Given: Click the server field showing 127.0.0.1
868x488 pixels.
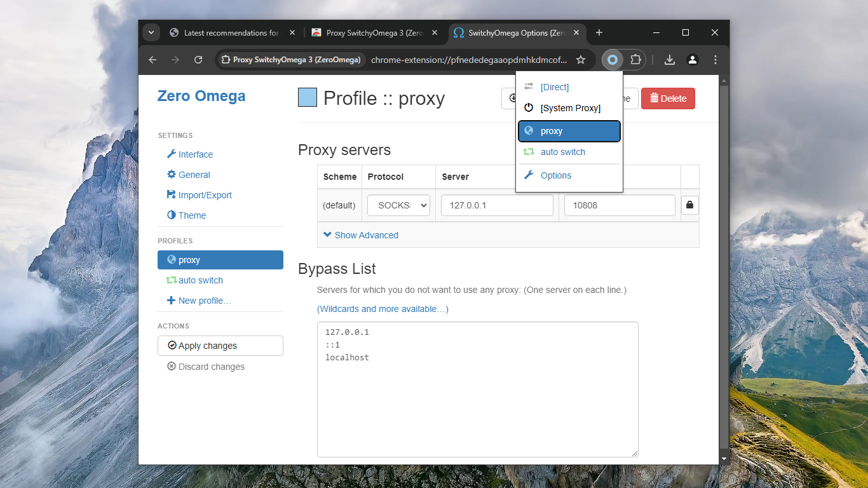Looking at the screenshot, I should click(x=497, y=205).
